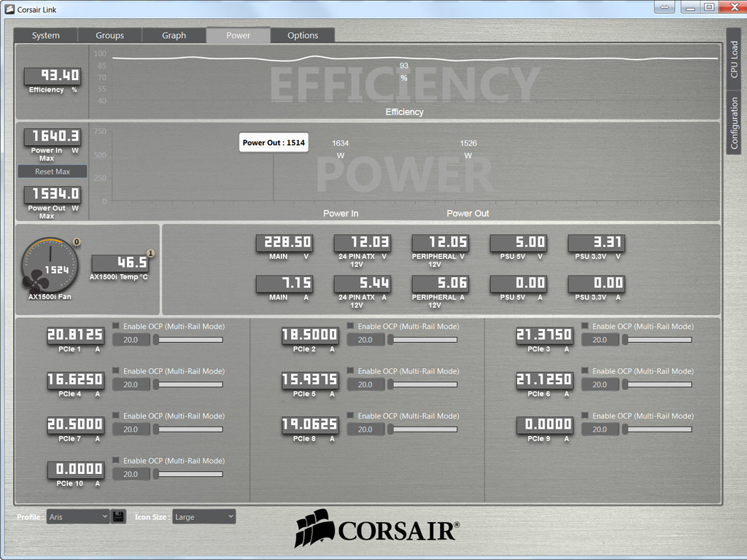Check Enable OCP for PCIe 10
Screen dimensions: 747x560
coord(116,460)
